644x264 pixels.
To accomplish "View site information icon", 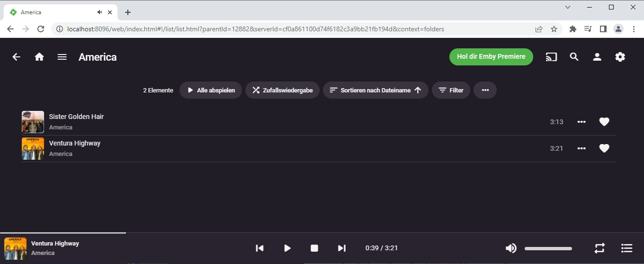I will click(x=60, y=29).
